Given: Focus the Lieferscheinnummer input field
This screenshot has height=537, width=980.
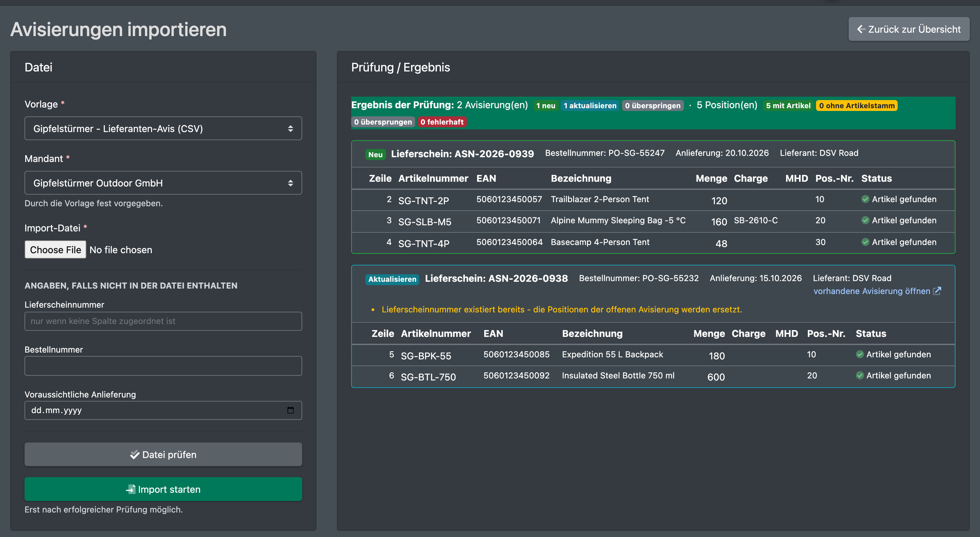Looking at the screenshot, I should (x=163, y=321).
